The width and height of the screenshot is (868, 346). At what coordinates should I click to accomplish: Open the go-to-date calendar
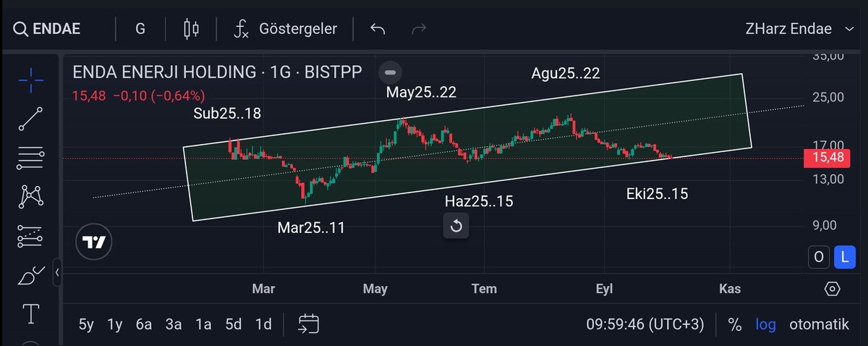click(x=309, y=324)
